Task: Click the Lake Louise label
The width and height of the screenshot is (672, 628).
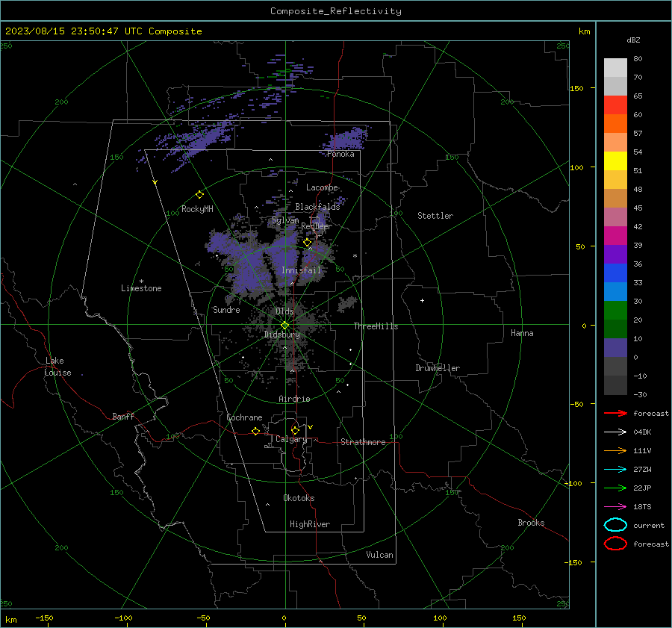Action: click(57, 367)
